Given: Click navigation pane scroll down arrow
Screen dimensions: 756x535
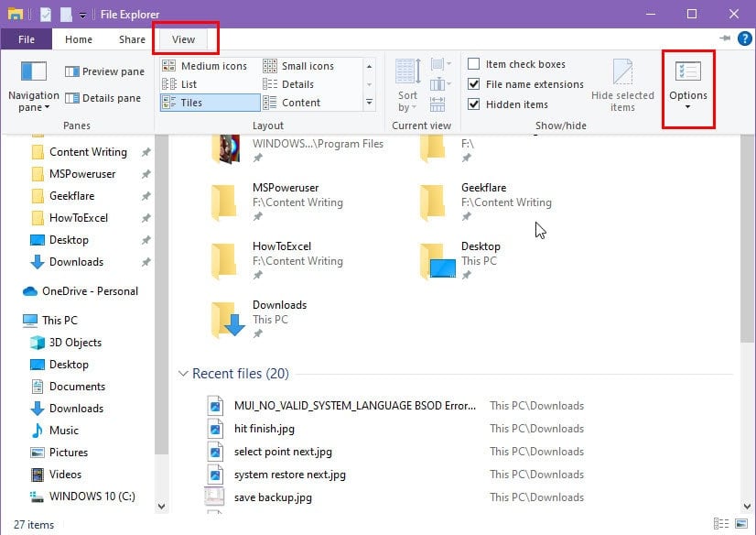Looking at the screenshot, I should 161,506.
